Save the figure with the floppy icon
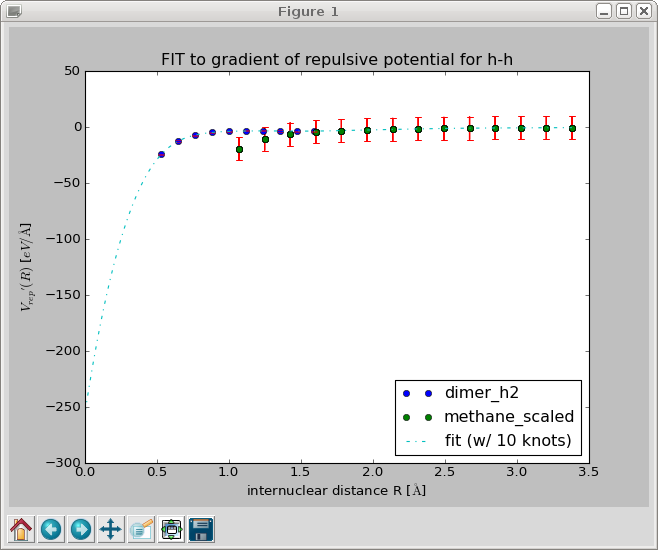This screenshot has height=550, width=658. click(x=201, y=528)
